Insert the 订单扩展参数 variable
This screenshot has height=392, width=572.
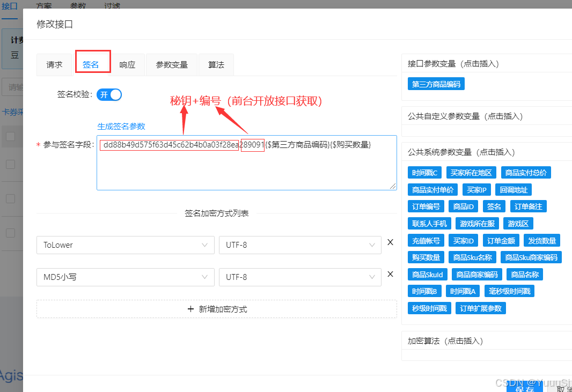tap(480, 308)
